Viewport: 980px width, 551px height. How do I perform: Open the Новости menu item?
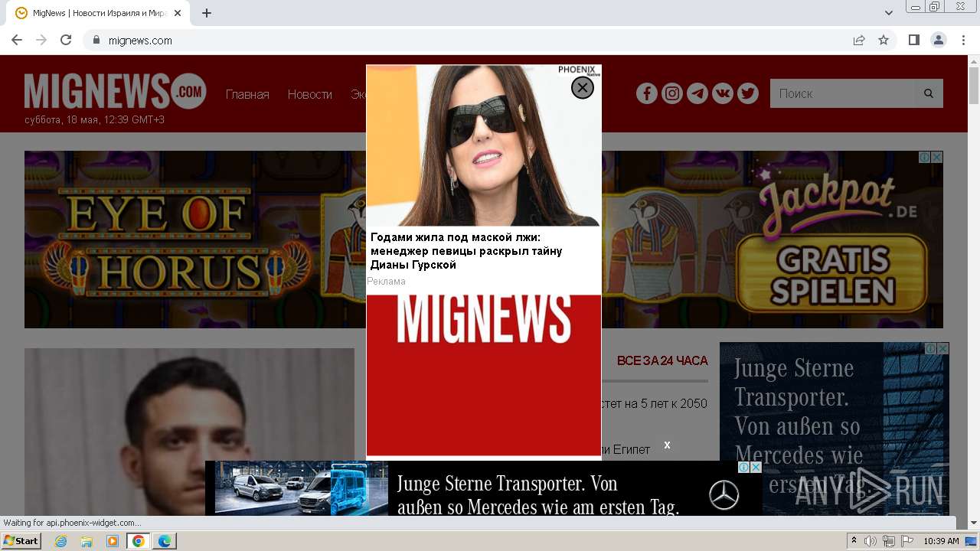tap(310, 94)
